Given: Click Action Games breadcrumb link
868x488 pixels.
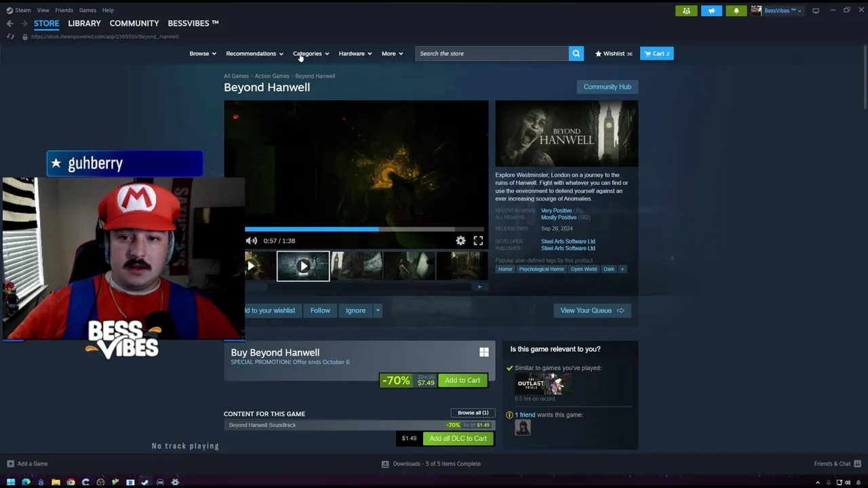Looking at the screenshot, I should tap(272, 76).
